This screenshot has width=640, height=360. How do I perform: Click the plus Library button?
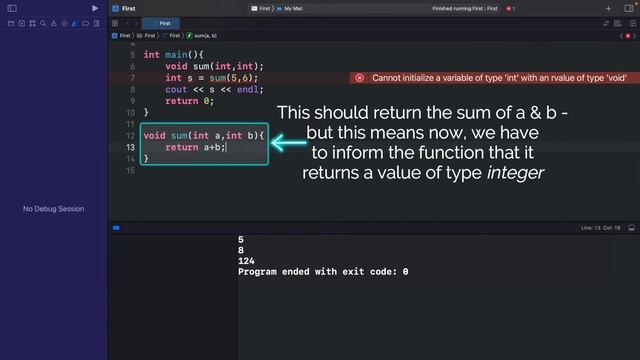(x=608, y=8)
